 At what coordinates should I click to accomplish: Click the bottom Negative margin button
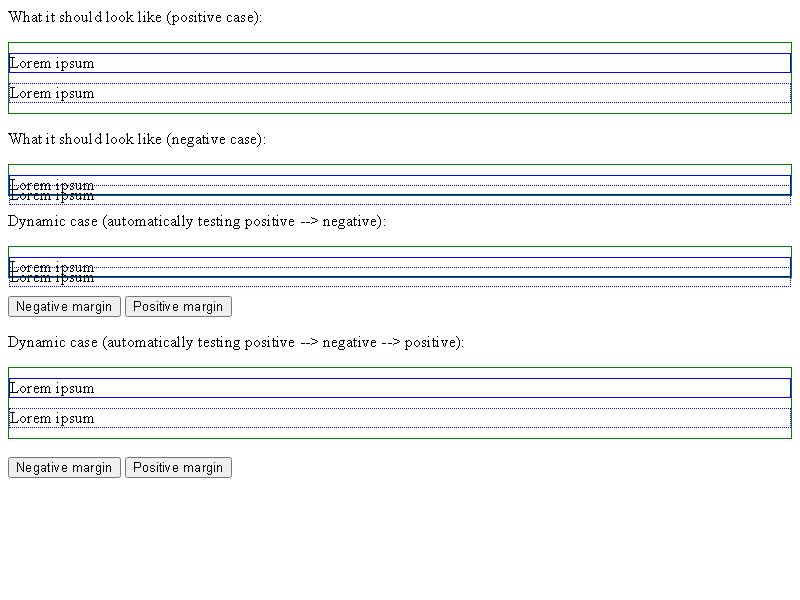[64, 467]
